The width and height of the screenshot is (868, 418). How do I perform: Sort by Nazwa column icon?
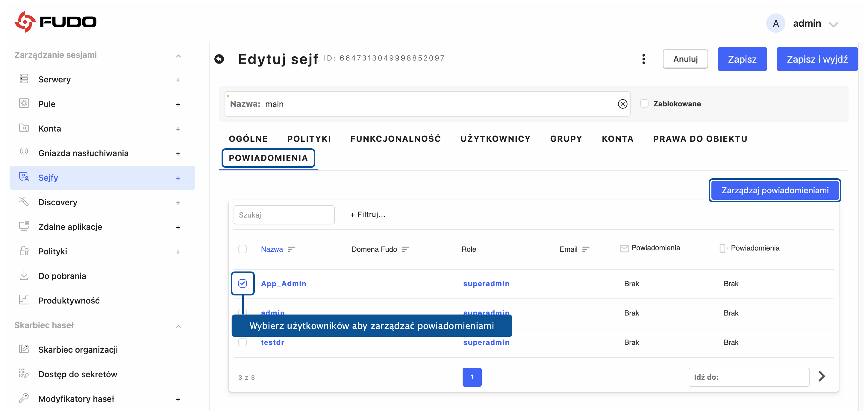(291, 249)
